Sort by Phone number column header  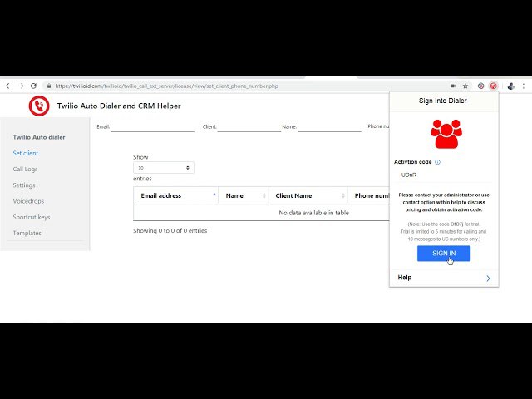pos(369,196)
